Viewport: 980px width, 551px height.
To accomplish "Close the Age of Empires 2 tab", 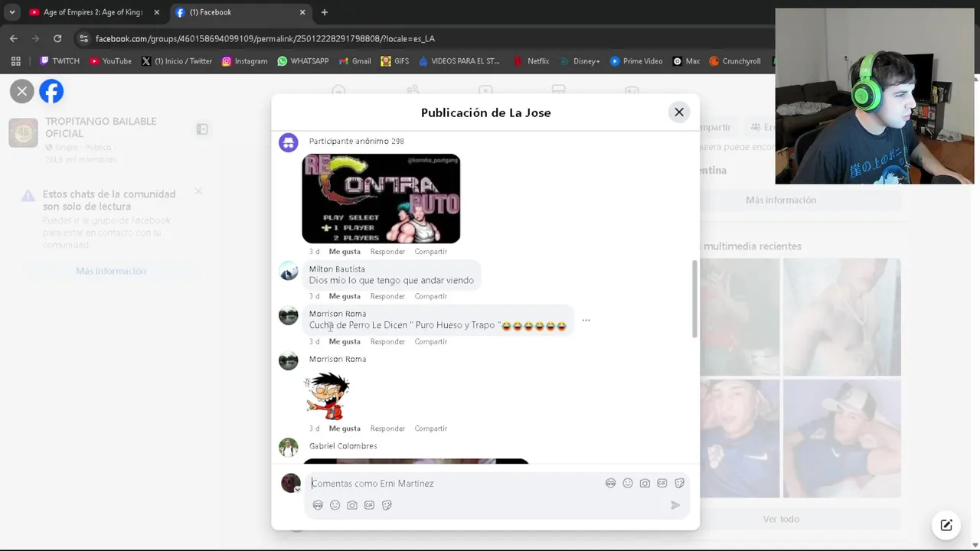I will [x=156, y=12].
